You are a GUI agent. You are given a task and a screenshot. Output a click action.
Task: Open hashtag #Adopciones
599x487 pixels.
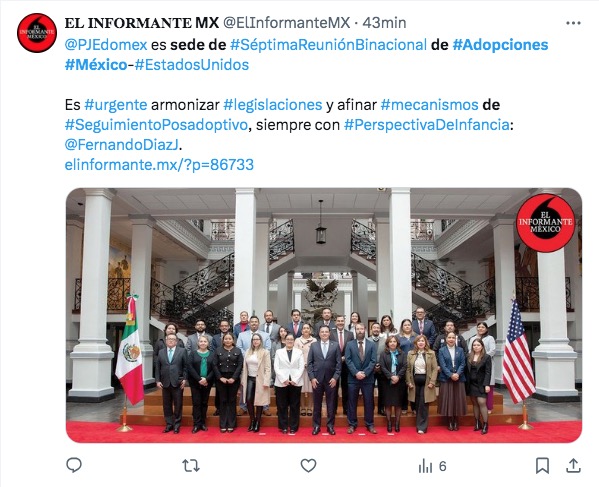point(500,45)
